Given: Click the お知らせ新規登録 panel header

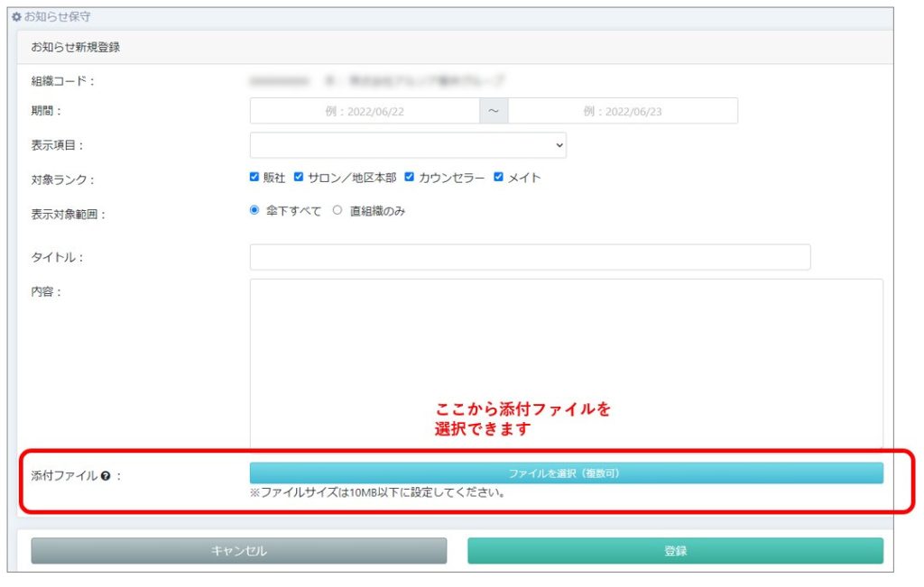Looking at the screenshot, I should pos(76,47).
